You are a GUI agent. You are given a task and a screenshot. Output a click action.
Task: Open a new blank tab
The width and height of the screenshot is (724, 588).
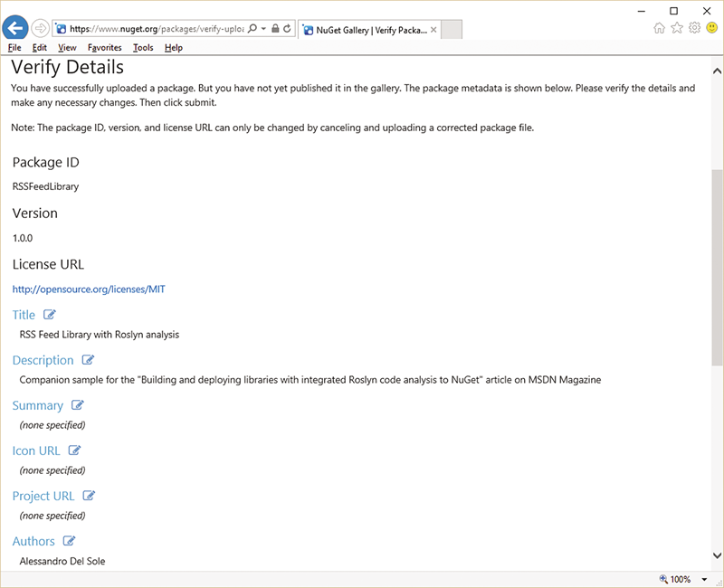click(451, 30)
